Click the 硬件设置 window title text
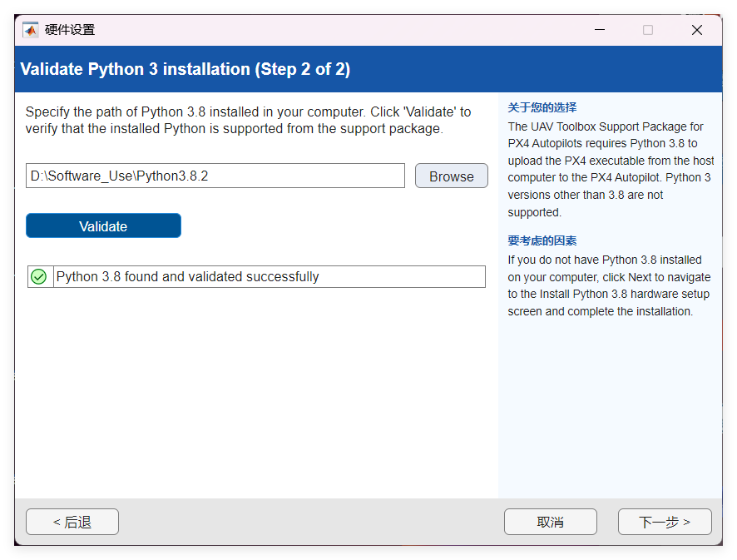The width and height of the screenshot is (737, 560). click(x=70, y=30)
